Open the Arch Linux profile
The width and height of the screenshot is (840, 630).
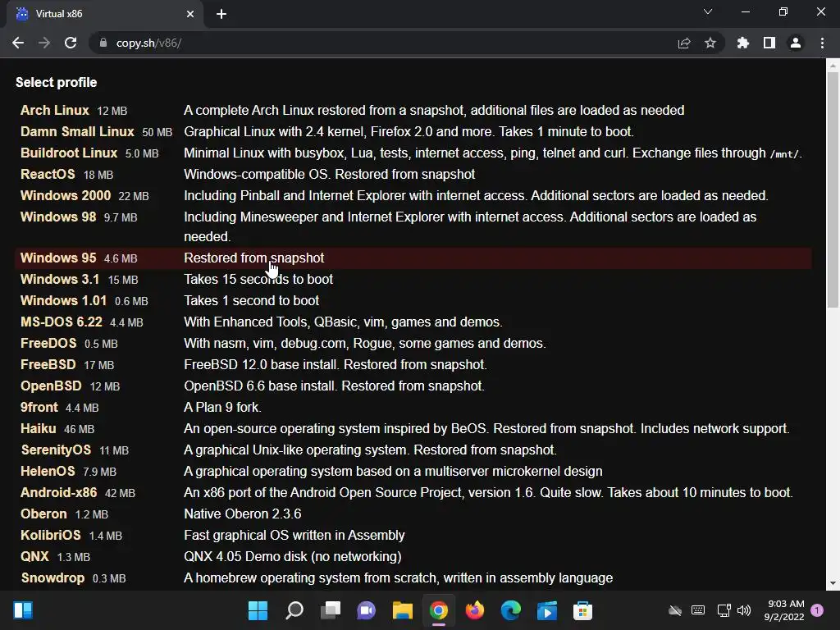click(x=55, y=111)
